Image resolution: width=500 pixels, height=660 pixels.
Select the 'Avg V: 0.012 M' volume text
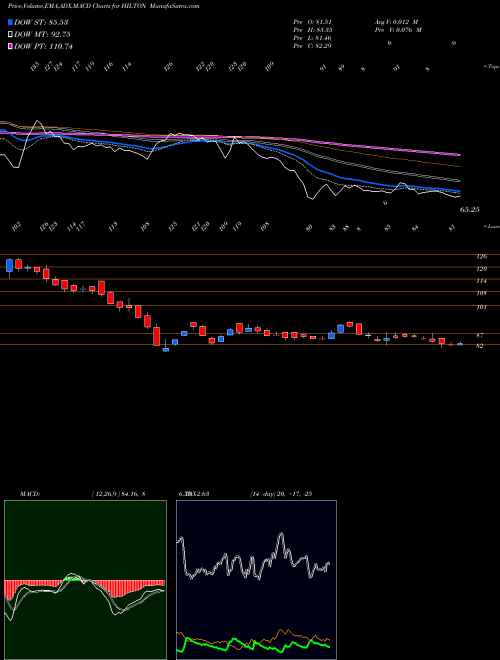(x=396, y=22)
